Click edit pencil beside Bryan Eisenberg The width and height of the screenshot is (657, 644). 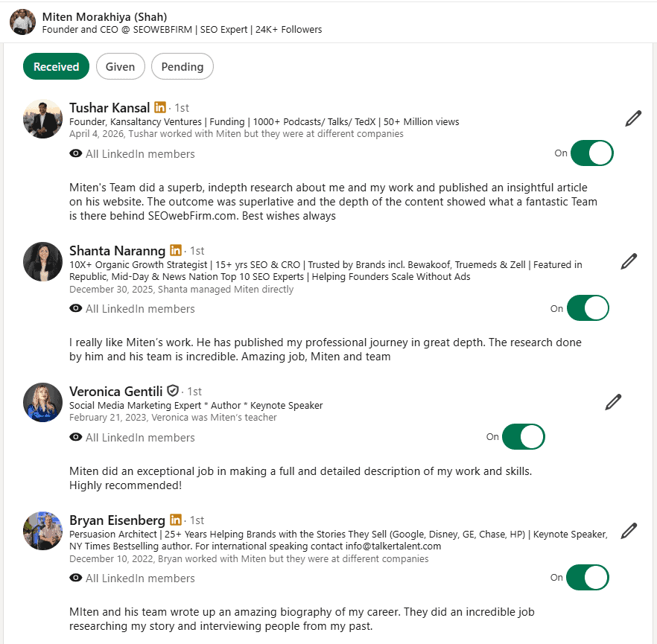tap(629, 531)
